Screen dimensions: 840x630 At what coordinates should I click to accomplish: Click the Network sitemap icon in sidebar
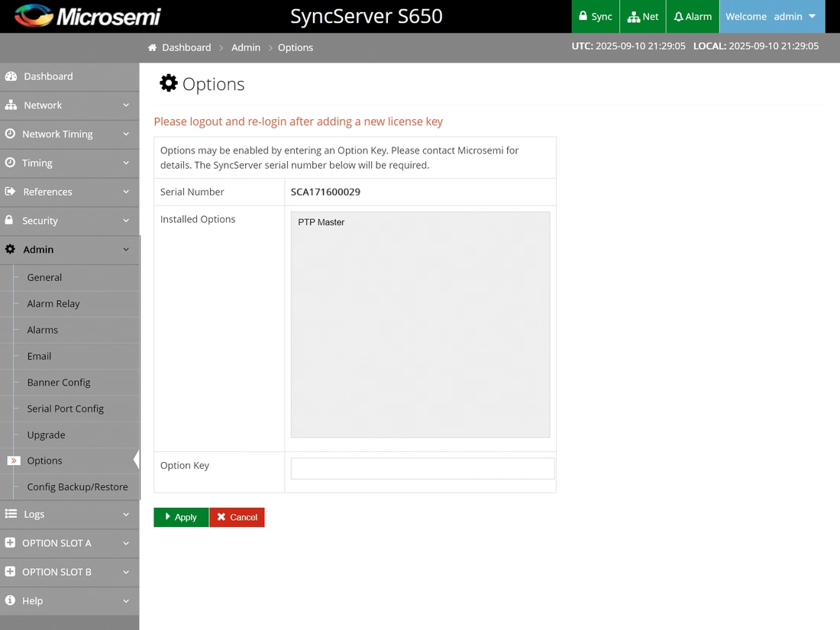tap(11, 105)
